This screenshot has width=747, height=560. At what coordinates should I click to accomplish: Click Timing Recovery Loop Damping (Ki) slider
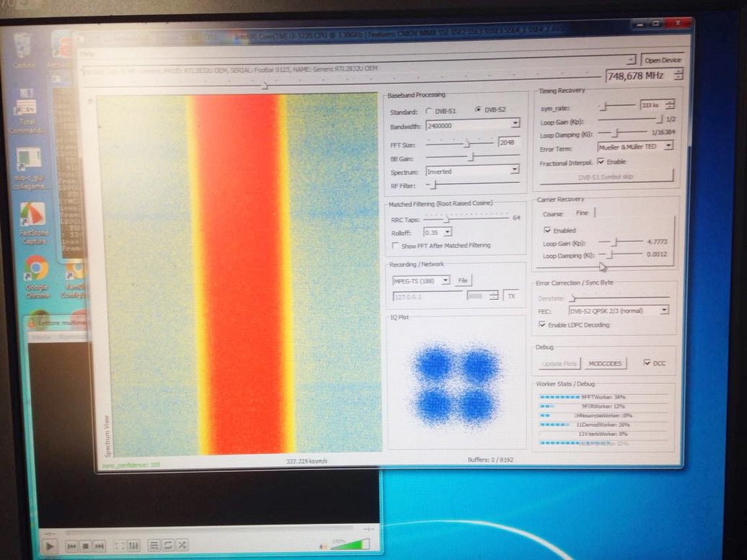click(622, 133)
